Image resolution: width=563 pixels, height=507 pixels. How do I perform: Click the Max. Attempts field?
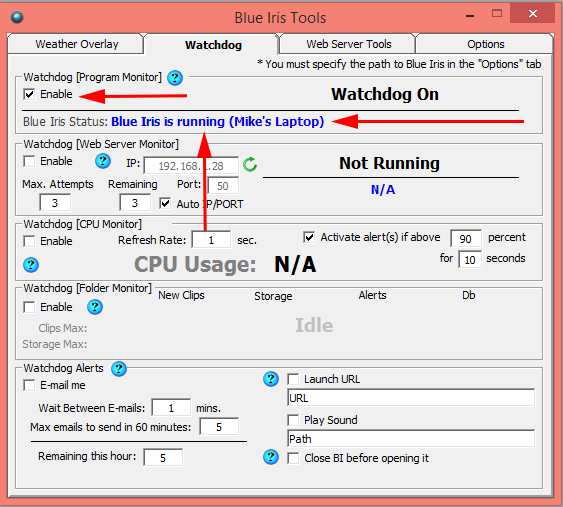click(x=55, y=203)
